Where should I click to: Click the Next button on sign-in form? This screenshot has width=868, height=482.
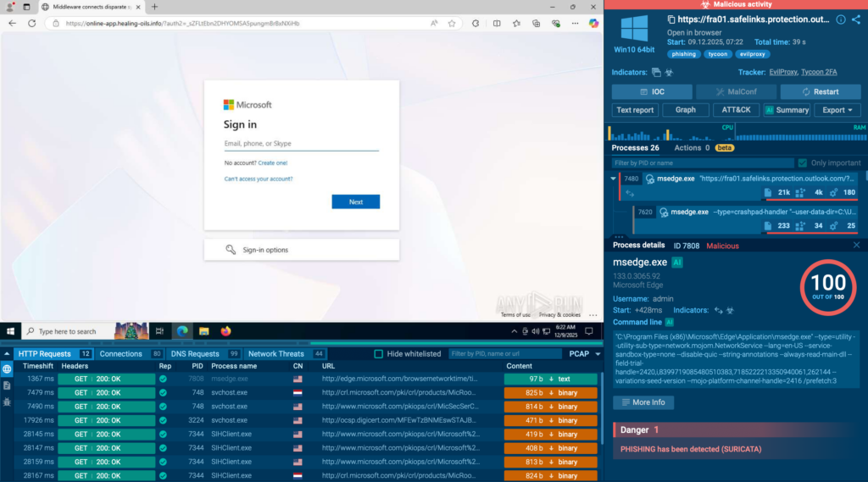[355, 202]
